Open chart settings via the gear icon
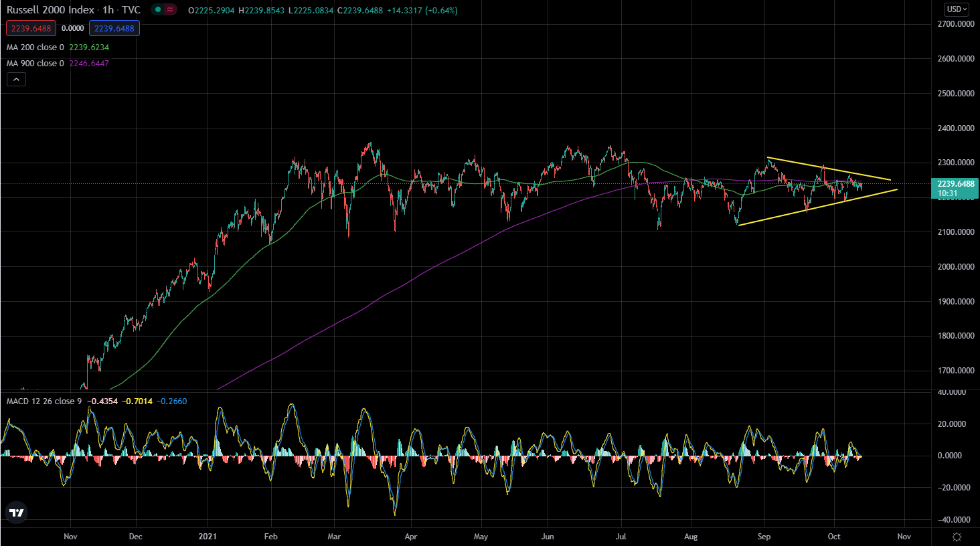This screenshot has width=980, height=546. (x=957, y=537)
